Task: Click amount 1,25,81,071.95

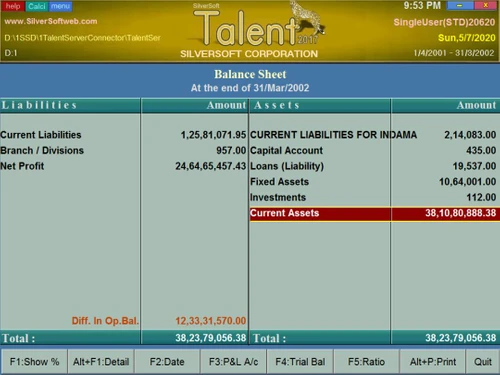Action: (213, 135)
